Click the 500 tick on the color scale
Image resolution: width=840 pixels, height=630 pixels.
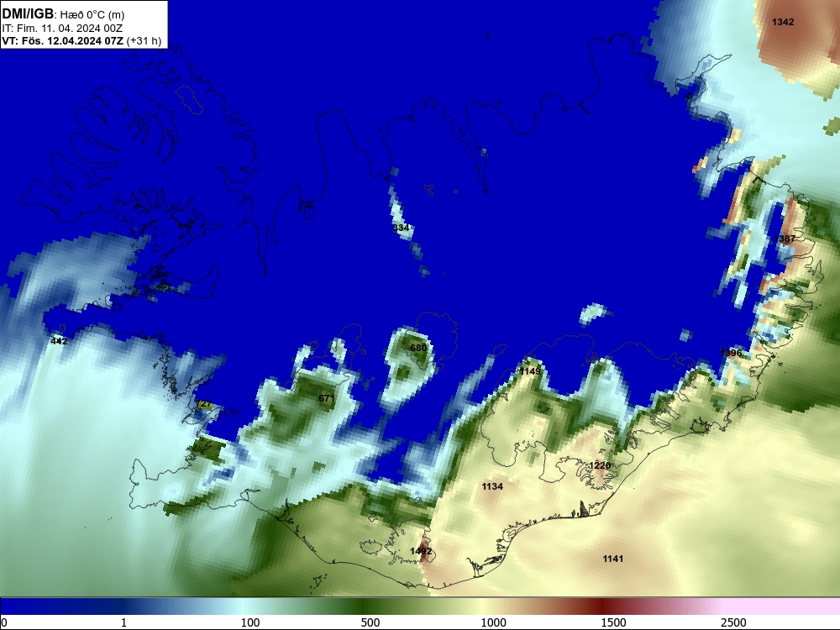click(370, 622)
